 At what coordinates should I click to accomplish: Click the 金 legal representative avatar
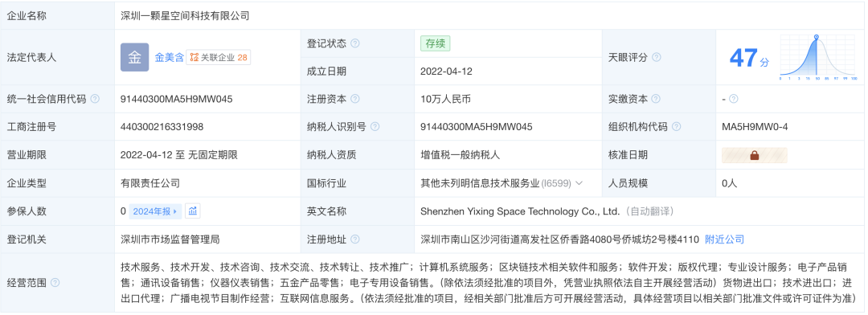(134, 57)
